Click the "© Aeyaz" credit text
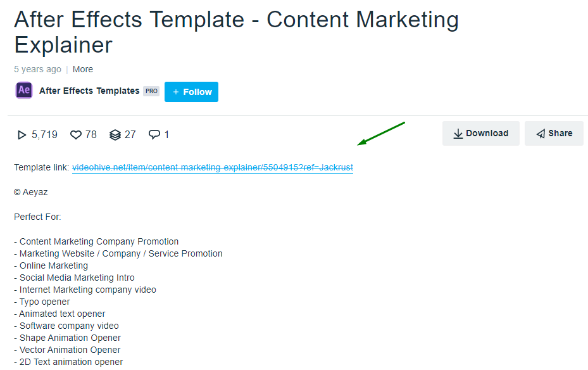This screenshot has width=588, height=370. click(x=31, y=193)
